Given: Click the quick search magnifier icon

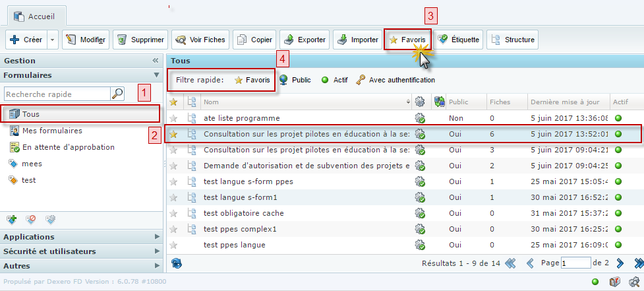Looking at the screenshot, I should (117, 94).
